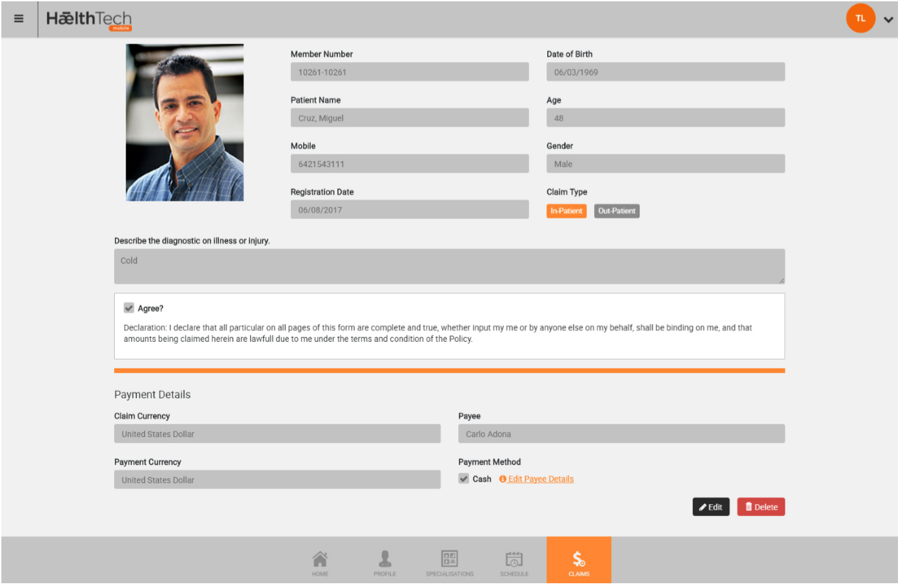Open the hamburger menu icon
Viewport: 900px width, 588px height.
(19, 19)
